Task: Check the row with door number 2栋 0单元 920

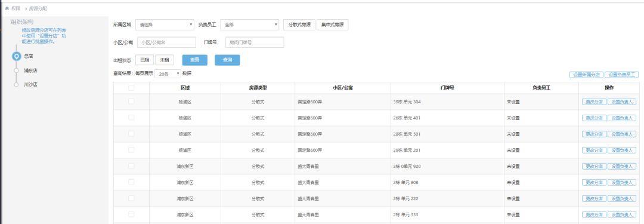Action: 131,166
